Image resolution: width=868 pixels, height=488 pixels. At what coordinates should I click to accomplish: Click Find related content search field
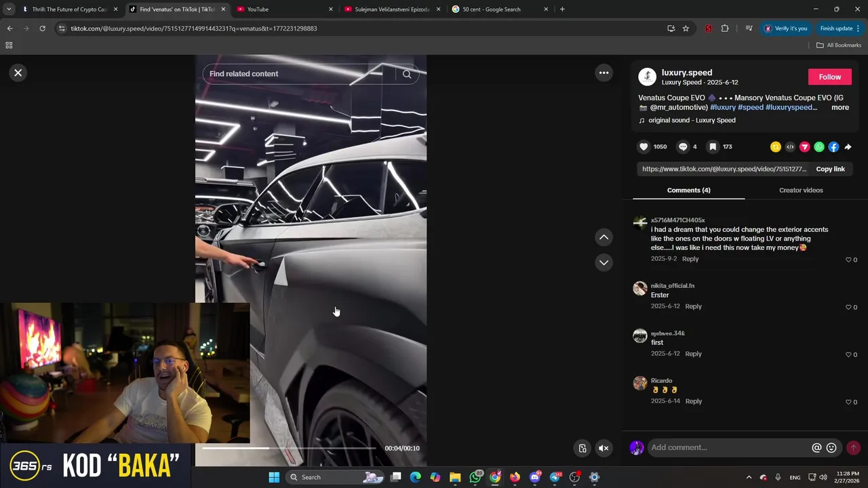298,74
